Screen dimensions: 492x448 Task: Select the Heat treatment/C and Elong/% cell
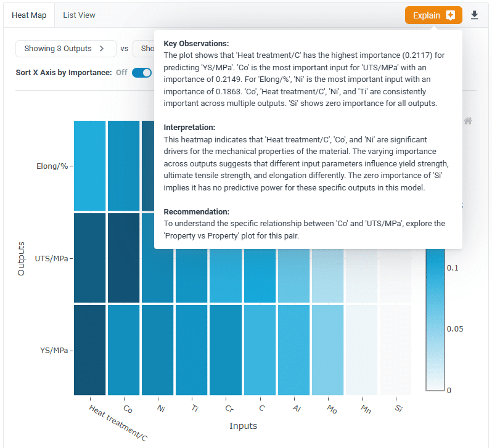pos(90,166)
